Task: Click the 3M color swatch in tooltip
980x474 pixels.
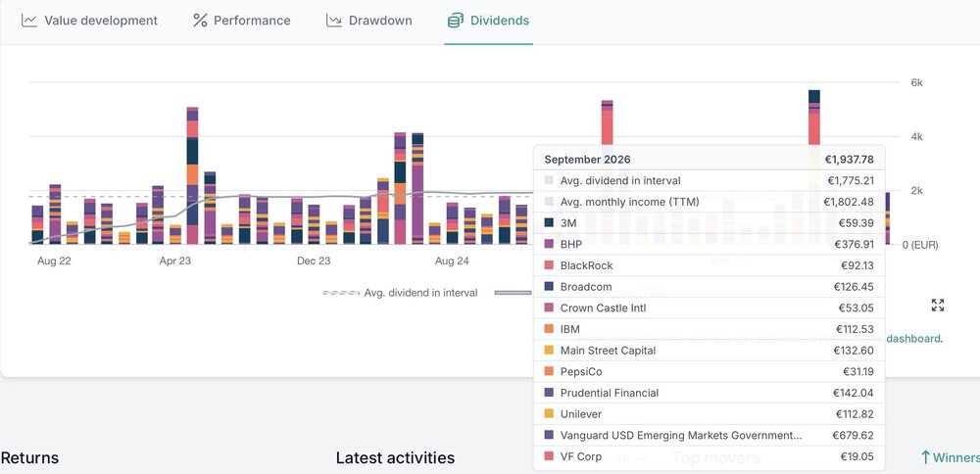Action: tap(550, 223)
